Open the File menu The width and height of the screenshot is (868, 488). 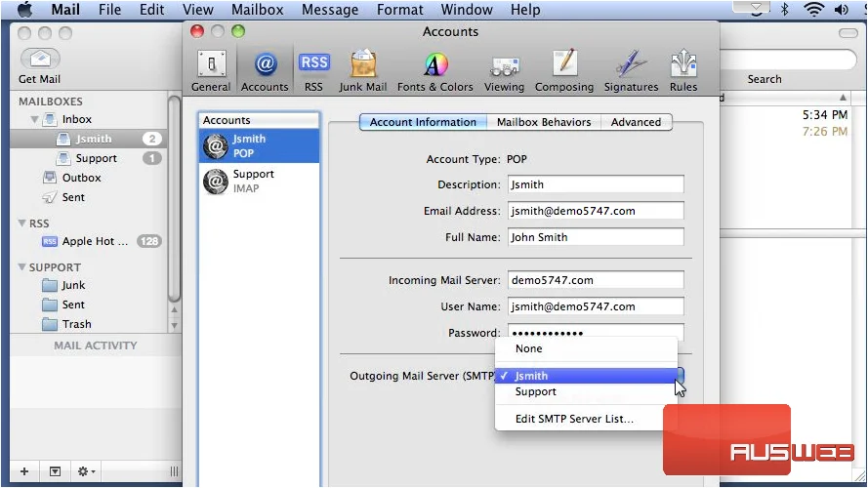tap(109, 10)
